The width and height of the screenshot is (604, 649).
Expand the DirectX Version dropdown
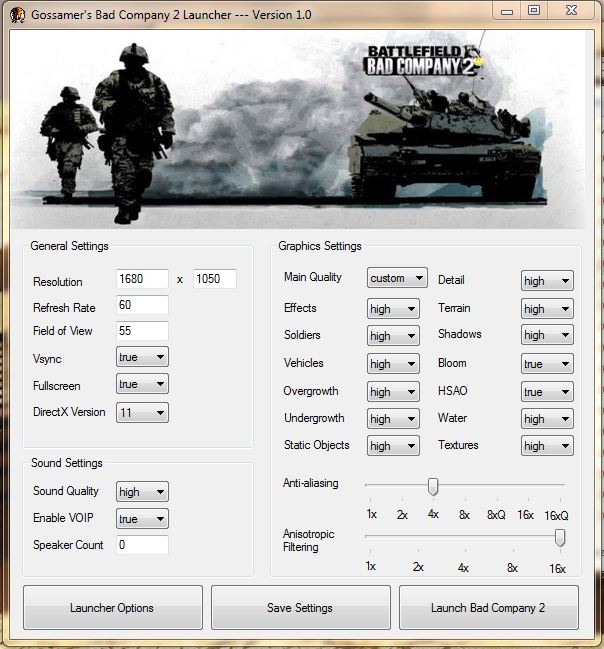(142, 413)
